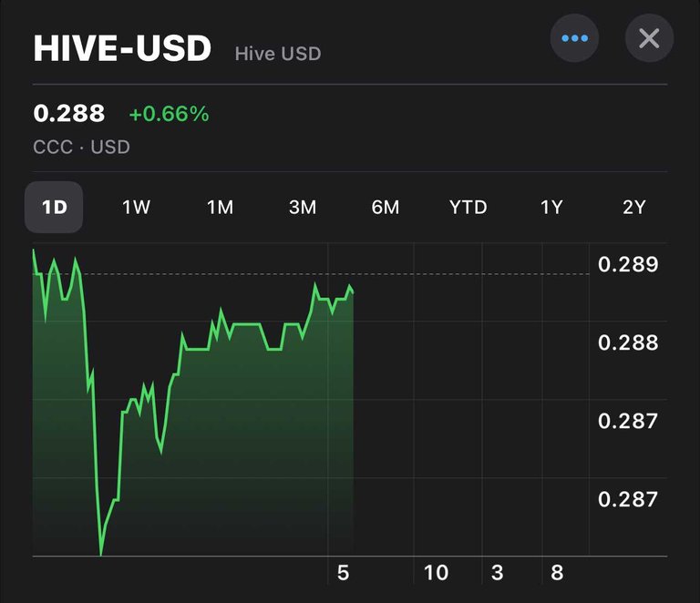700x603 pixels.
Task: Switch chart to 6M range
Action: [x=386, y=207]
